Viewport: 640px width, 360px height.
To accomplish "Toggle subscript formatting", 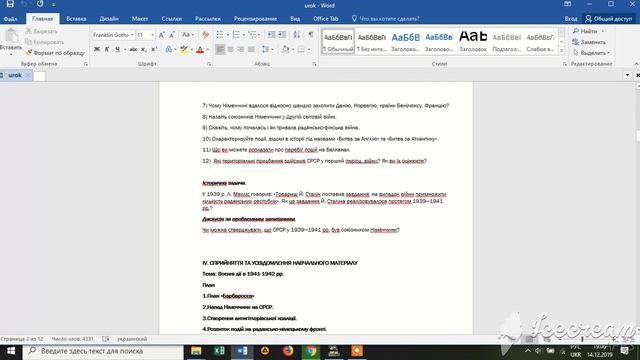I will coord(144,49).
